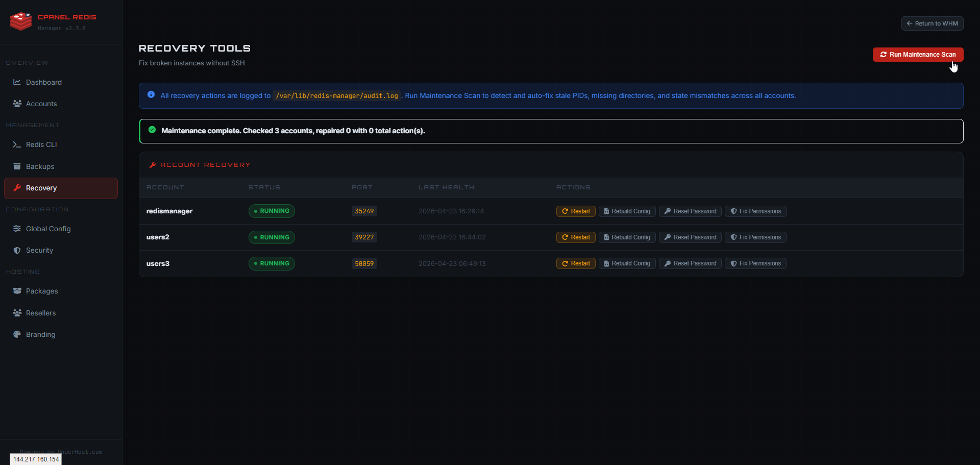Viewport: 980px width, 465px height.
Task: Return to WHM
Action: (x=932, y=23)
